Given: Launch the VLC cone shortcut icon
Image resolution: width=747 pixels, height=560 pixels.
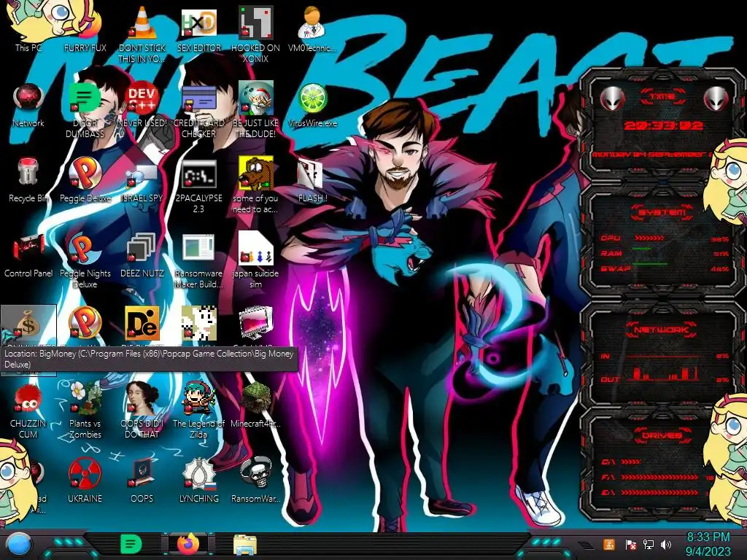Looking at the screenshot, I should (142, 23).
